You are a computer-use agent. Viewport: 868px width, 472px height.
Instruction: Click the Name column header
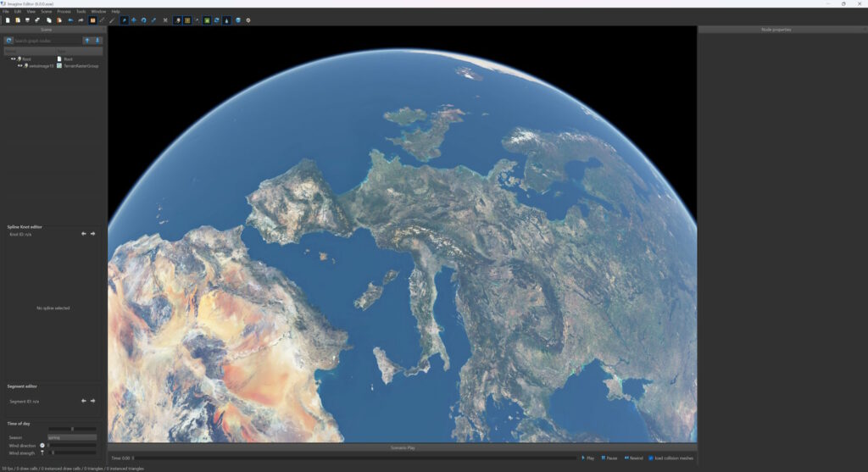(30, 51)
